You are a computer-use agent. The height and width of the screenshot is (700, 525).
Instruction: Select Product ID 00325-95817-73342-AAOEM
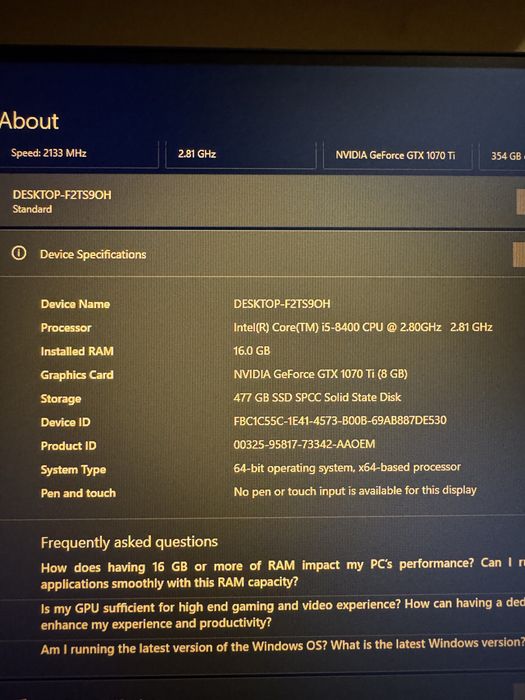(304, 445)
